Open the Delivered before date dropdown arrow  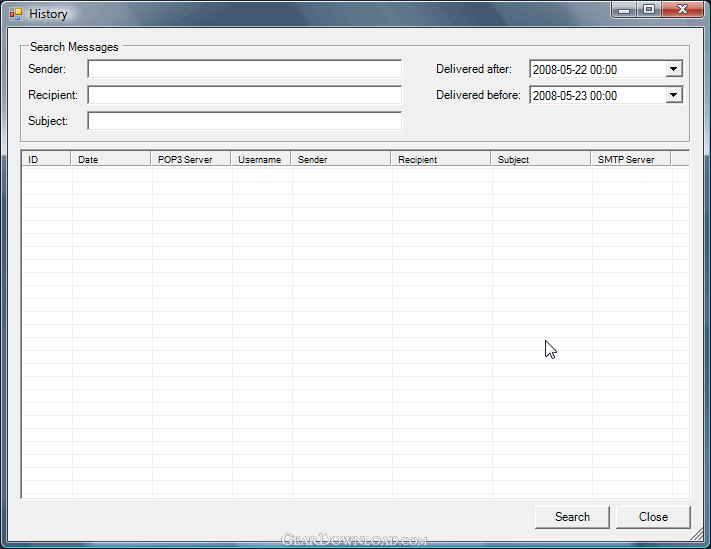click(674, 95)
